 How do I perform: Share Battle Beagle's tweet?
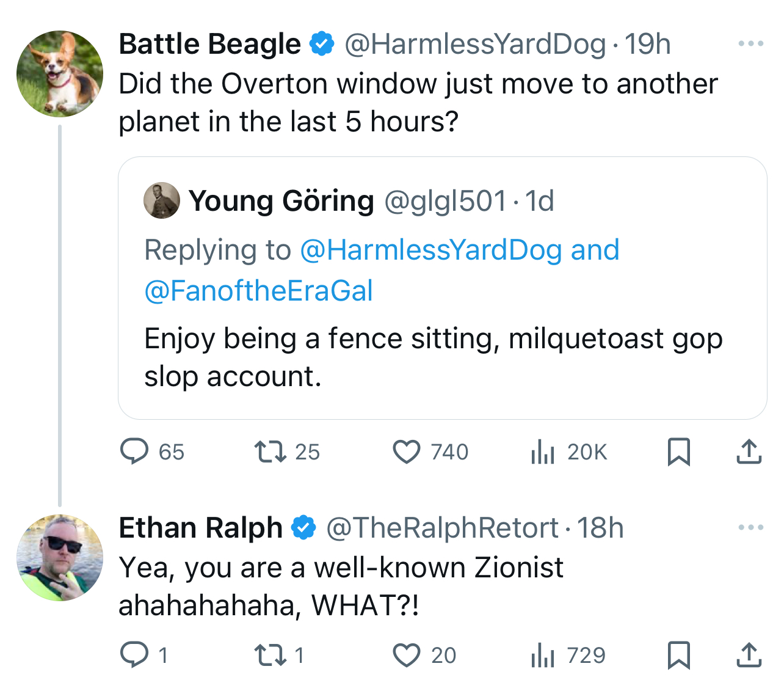coord(749,452)
